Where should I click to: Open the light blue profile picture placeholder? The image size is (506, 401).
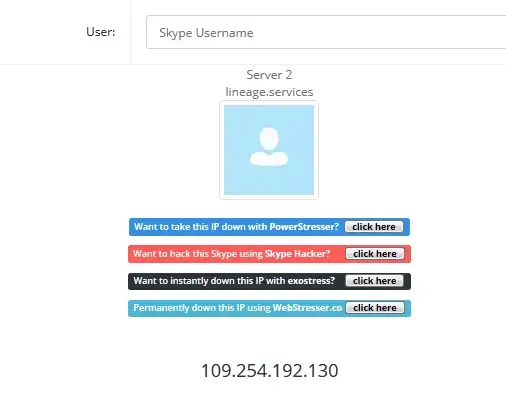(x=269, y=150)
